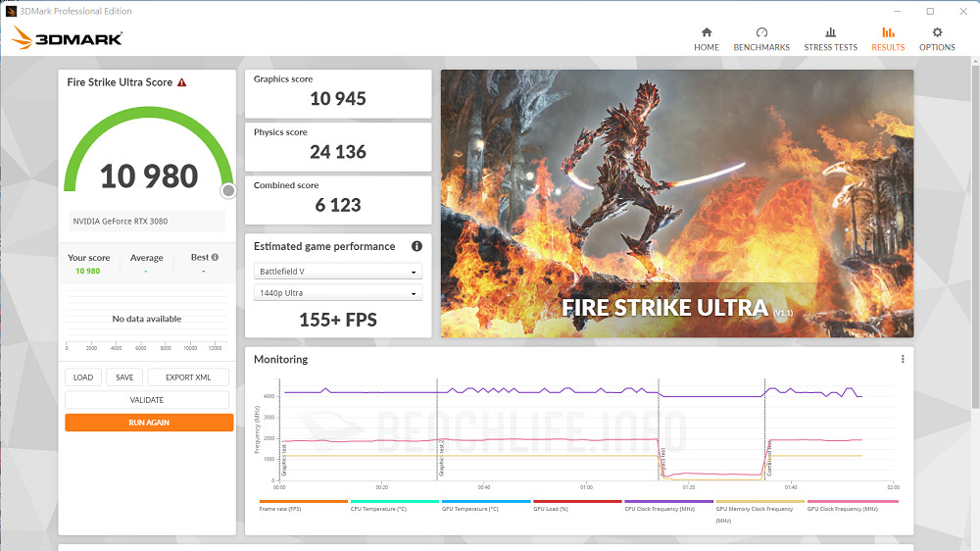Screen dimensions: 980x551
Task: Click the Graphics test 2 marker line
Action: click(x=437, y=429)
